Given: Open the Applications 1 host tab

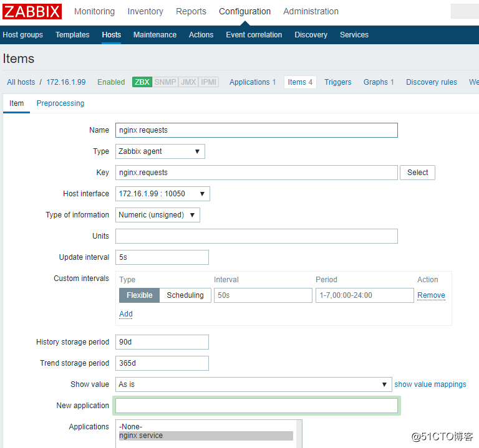Looking at the screenshot, I should pyautogui.click(x=253, y=82).
